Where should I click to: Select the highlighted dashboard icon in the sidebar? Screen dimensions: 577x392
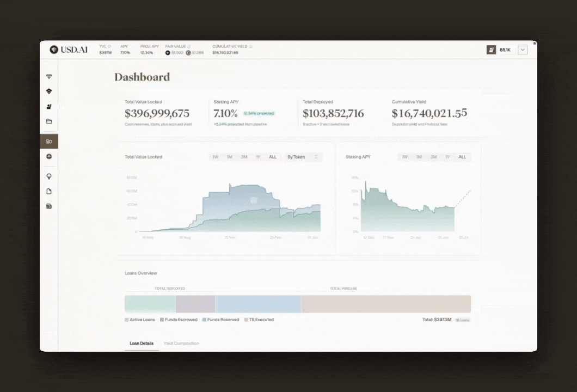tap(49, 142)
